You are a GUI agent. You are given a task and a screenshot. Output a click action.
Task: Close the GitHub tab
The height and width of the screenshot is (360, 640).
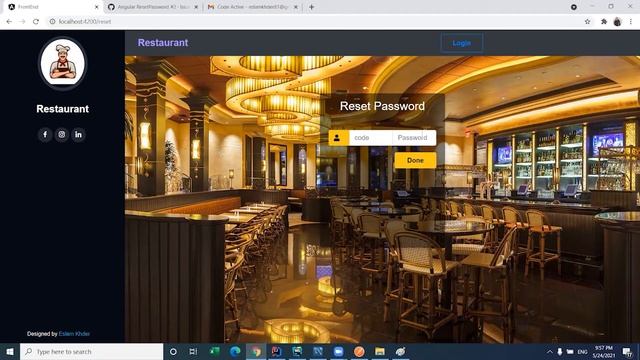coord(196,7)
